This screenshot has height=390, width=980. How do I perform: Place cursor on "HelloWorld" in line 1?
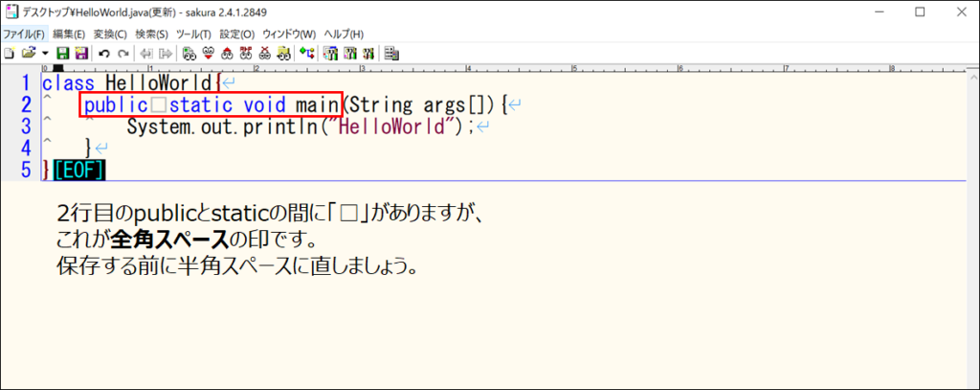coord(159,82)
